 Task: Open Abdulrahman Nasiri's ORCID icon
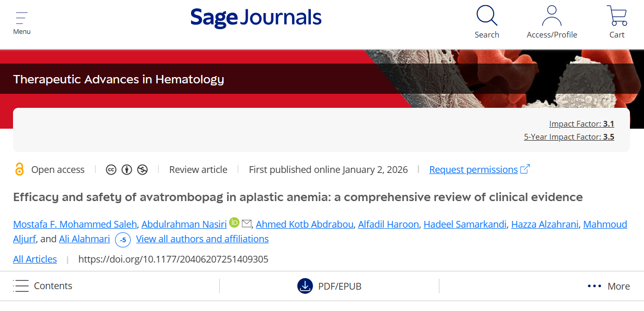[234, 222]
